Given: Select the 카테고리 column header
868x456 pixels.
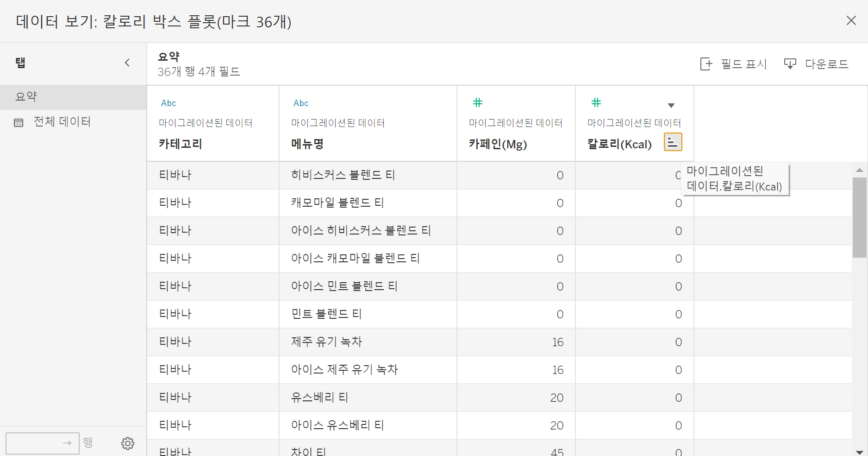Looking at the screenshot, I should tap(213, 124).
